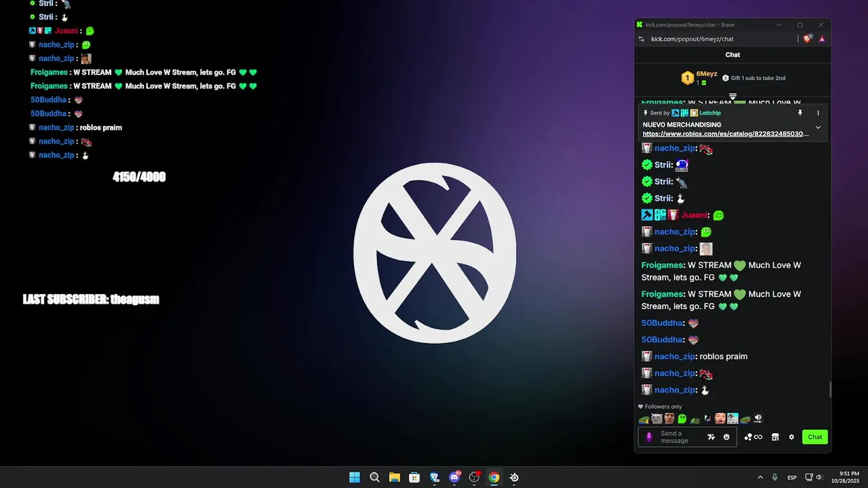This screenshot has height=488, width=868.
Task: Click the Letichip username in pinned message
Action: [710, 113]
